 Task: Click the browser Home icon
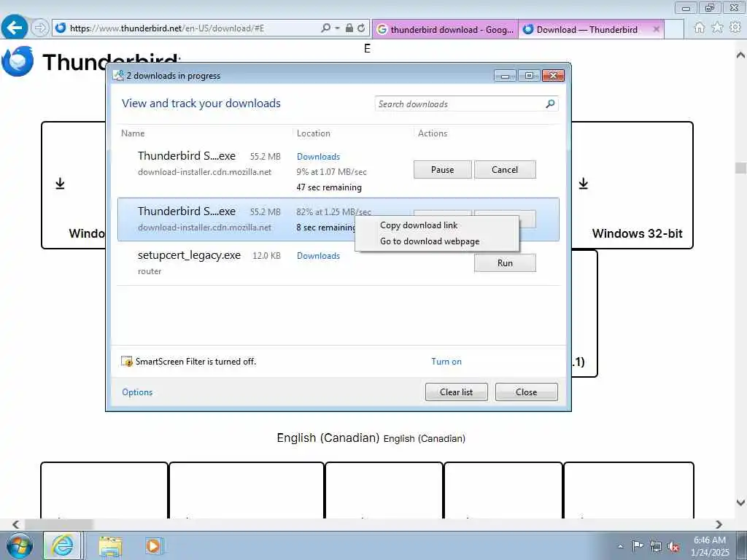click(700, 28)
